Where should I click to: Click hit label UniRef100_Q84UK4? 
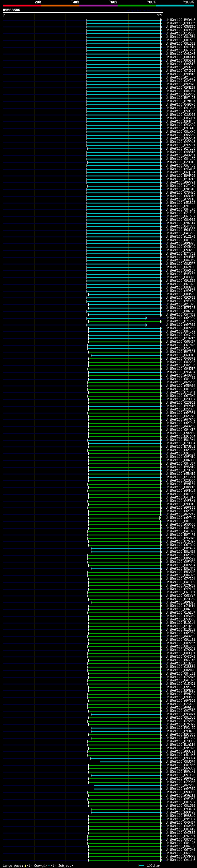coord(180,91)
